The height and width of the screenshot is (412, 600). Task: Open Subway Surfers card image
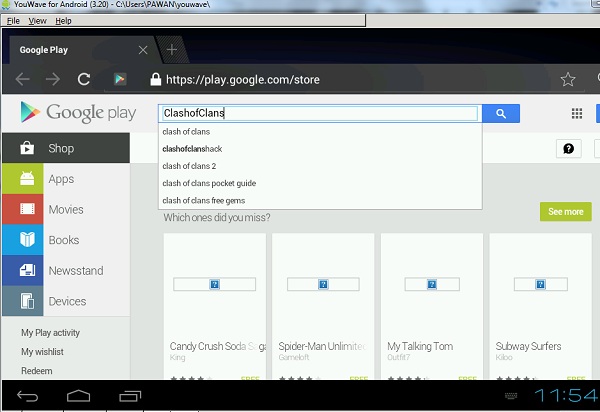541,284
